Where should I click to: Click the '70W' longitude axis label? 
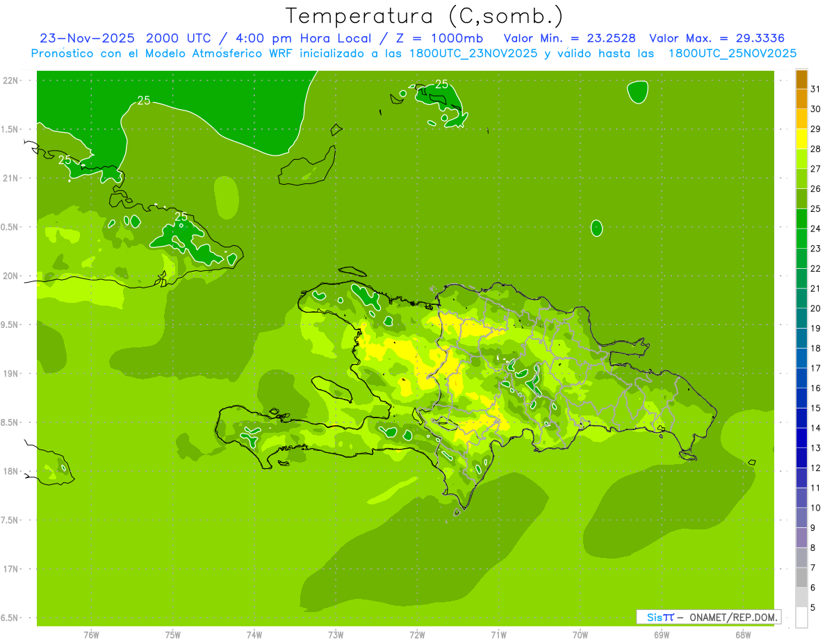580,635
